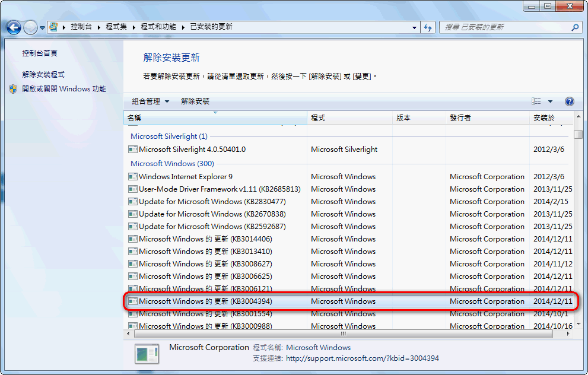Sort by the 名稱 column header

(215, 117)
